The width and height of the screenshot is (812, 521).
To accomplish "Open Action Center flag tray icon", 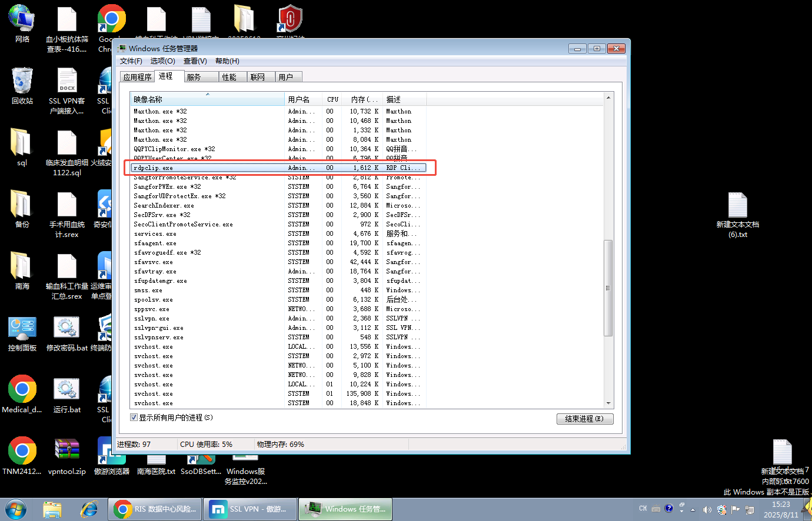I will click(x=735, y=509).
